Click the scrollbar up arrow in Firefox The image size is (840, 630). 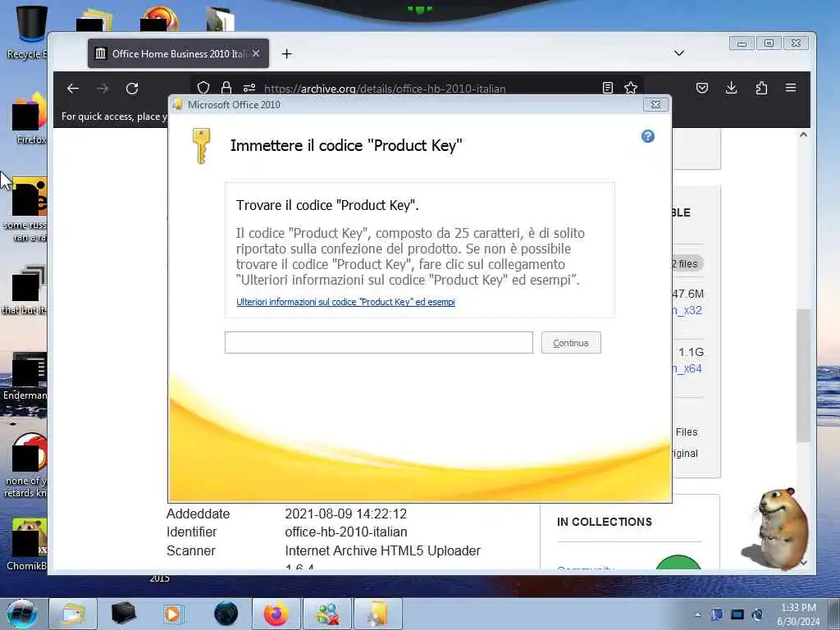pyautogui.click(x=803, y=135)
